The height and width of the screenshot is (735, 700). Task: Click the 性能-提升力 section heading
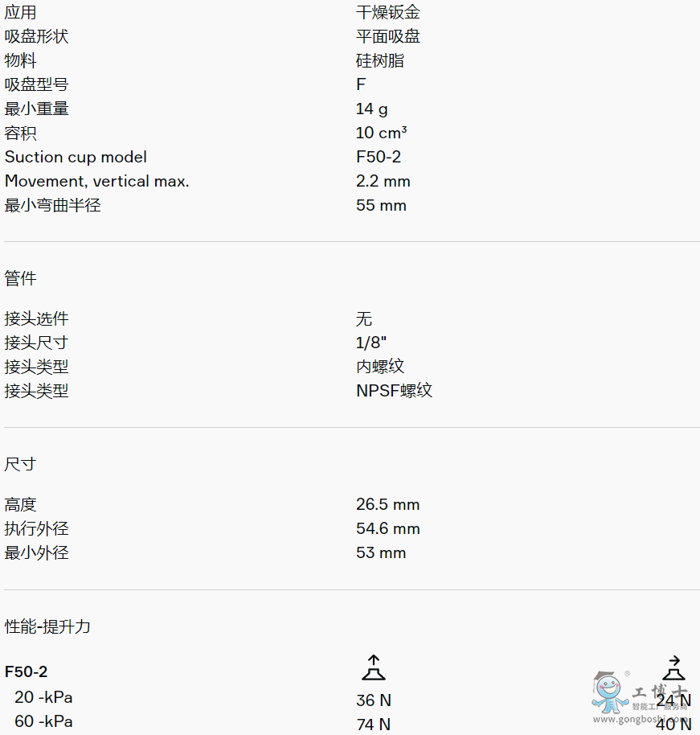pos(47,627)
